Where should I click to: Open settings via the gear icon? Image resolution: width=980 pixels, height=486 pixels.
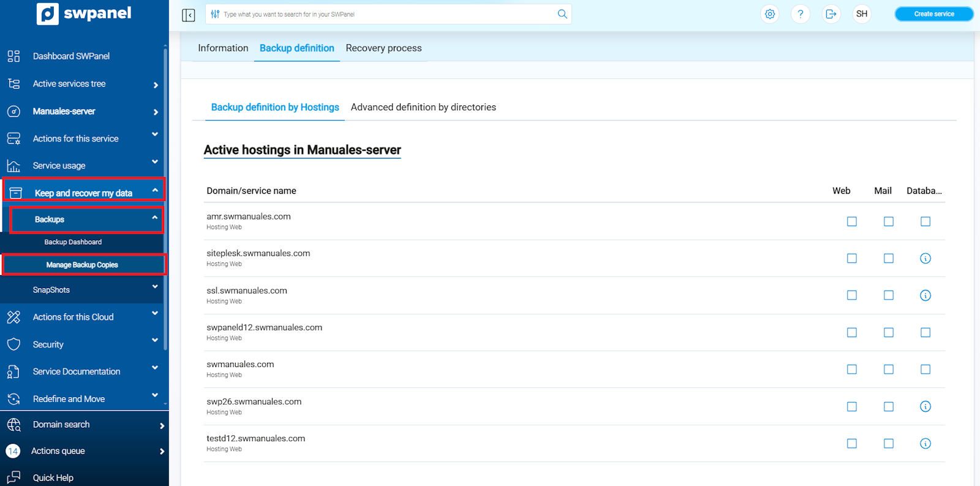[x=770, y=14]
